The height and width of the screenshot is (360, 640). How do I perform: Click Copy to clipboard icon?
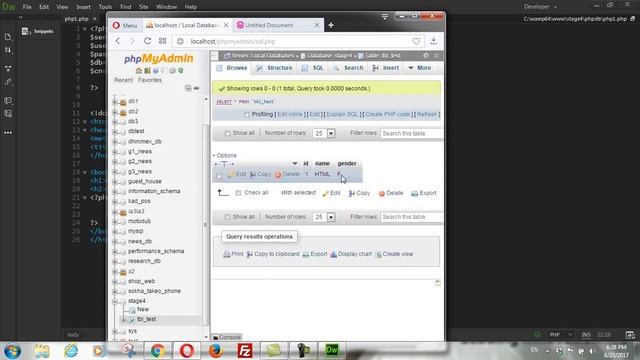point(249,254)
